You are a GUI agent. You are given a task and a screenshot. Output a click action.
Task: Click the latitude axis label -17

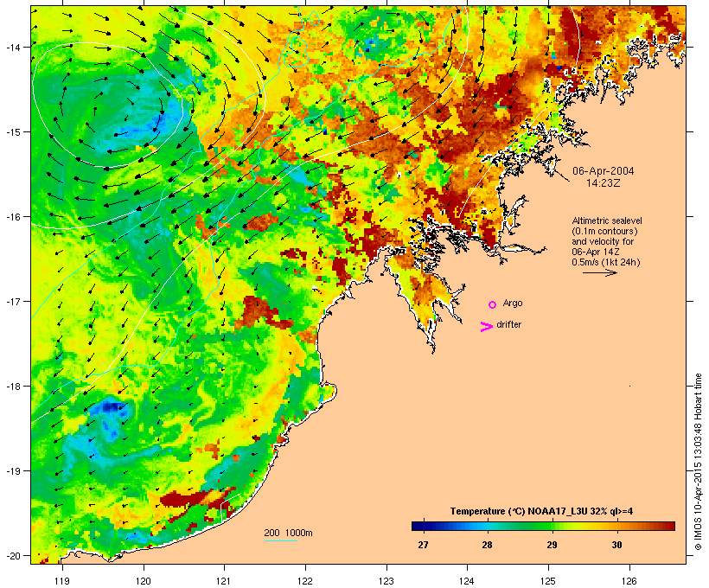tap(12, 301)
